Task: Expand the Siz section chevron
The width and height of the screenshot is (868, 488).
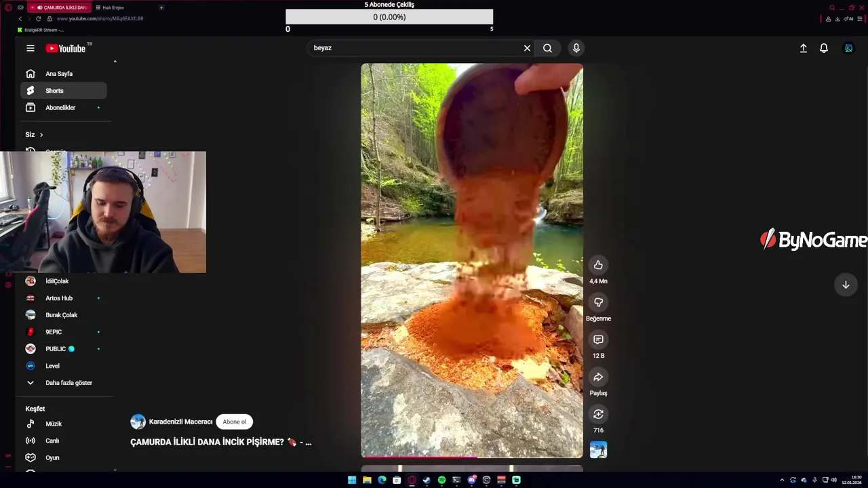Action: 41,135
